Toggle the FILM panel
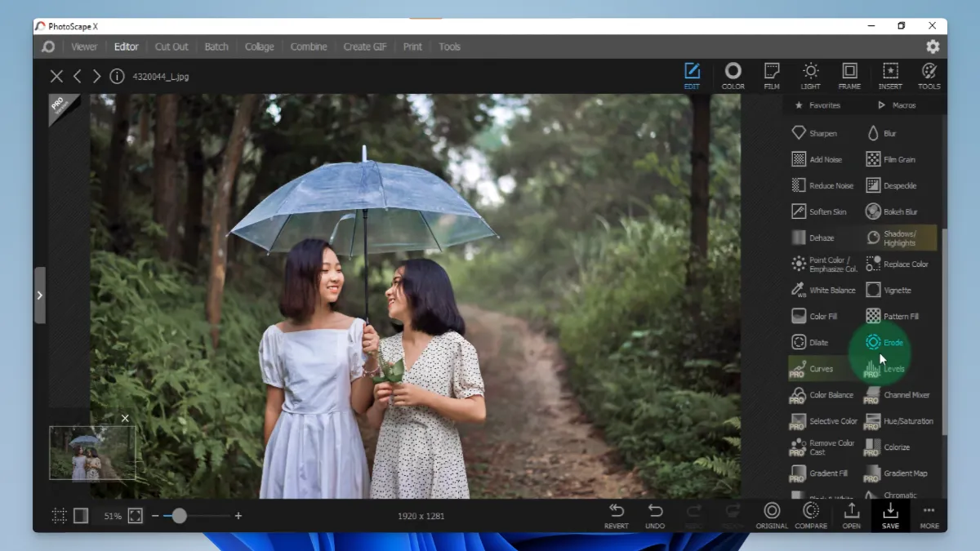This screenshot has width=980, height=551. 771,76
